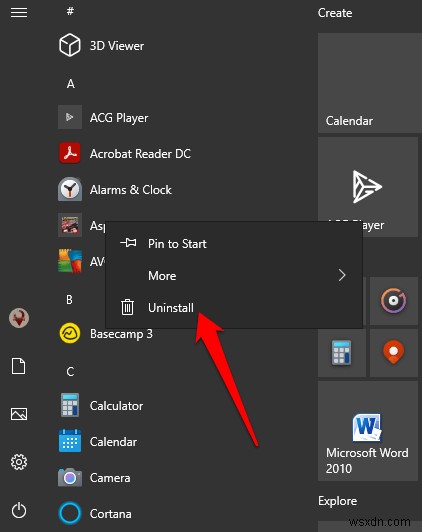
Task: Open the hamburger menu at top left
Action: (x=19, y=13)
